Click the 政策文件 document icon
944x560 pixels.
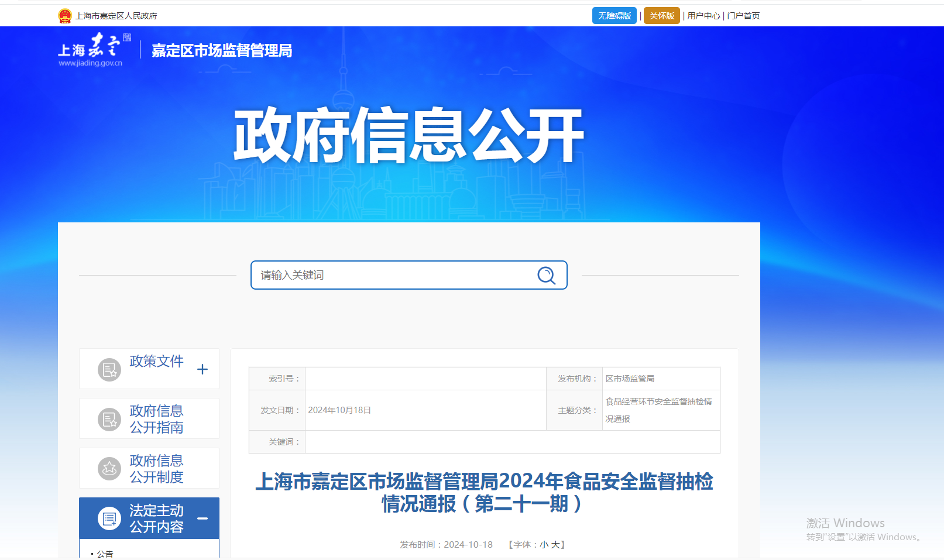[x=109, y=369]
